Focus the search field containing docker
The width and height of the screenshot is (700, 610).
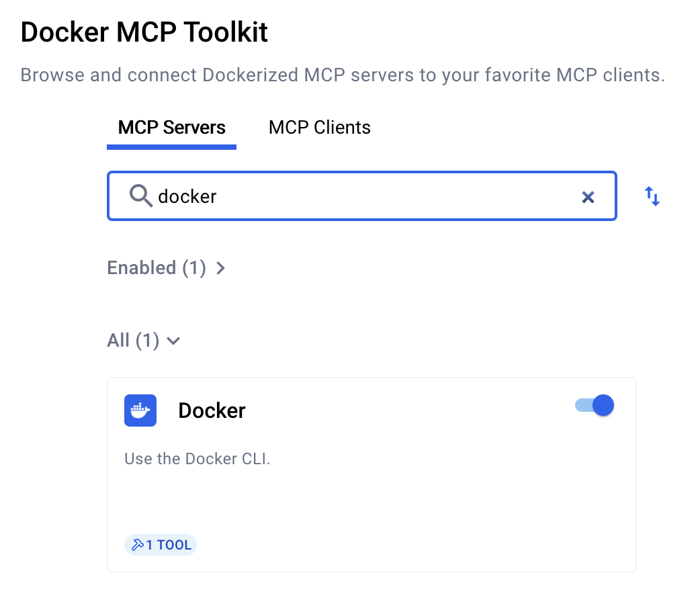click(361, 196)
